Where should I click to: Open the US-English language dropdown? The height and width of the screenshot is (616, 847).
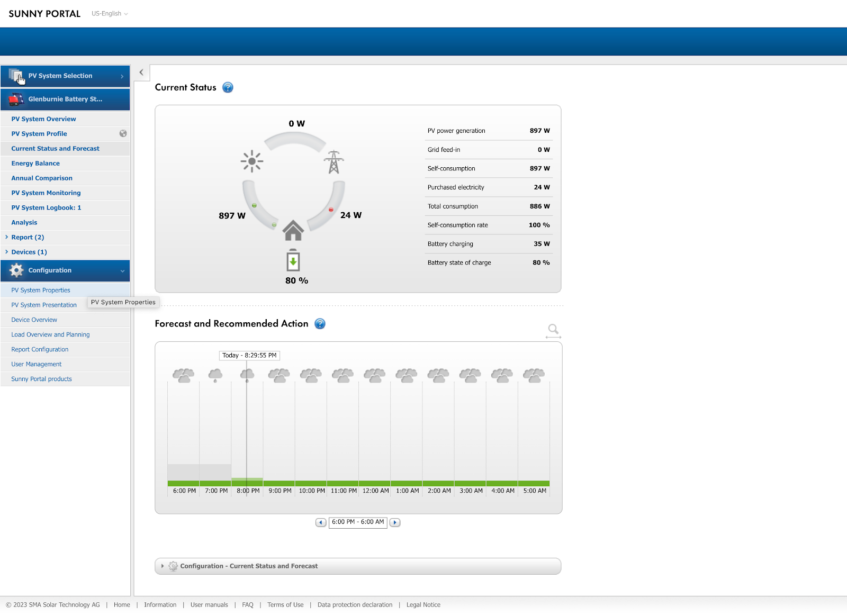[x=110, y=14]
